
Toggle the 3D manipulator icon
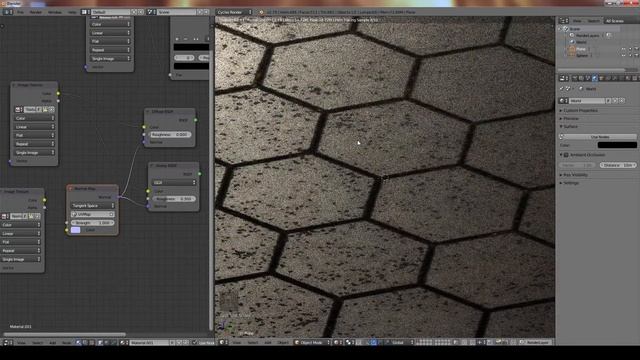(367, 342)
